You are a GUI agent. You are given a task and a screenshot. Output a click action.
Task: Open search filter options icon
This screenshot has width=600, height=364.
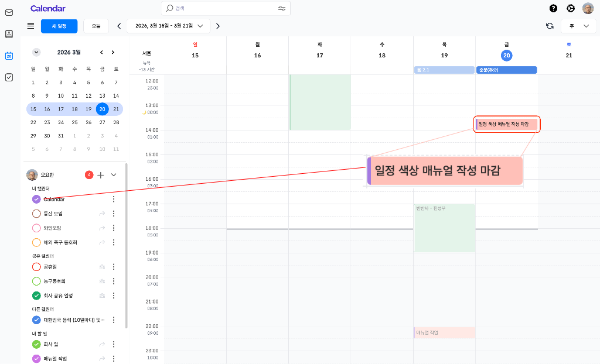tap(282, 8)
